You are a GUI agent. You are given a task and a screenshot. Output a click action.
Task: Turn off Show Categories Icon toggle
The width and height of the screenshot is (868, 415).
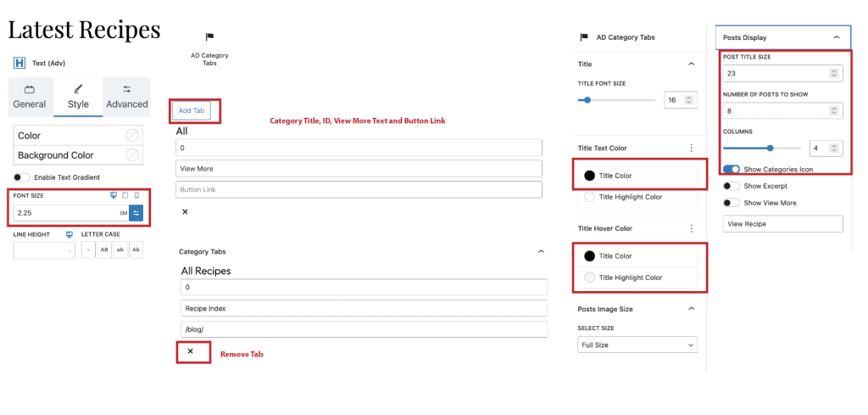(732, 169)
